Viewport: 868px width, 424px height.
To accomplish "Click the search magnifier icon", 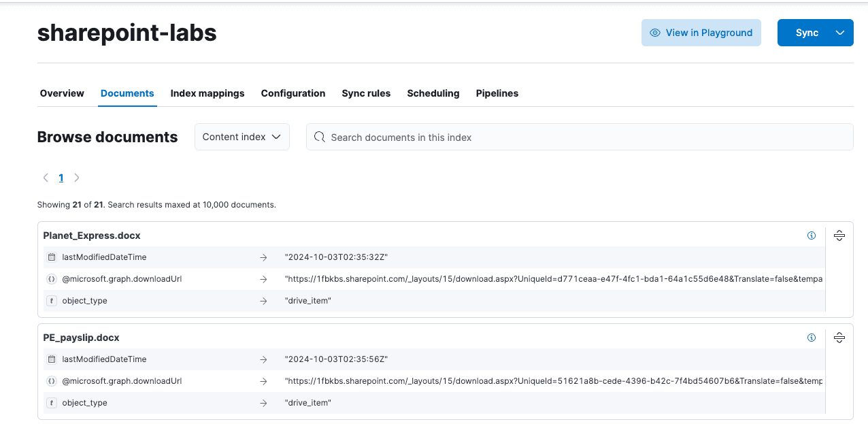I will click(319, 137).
